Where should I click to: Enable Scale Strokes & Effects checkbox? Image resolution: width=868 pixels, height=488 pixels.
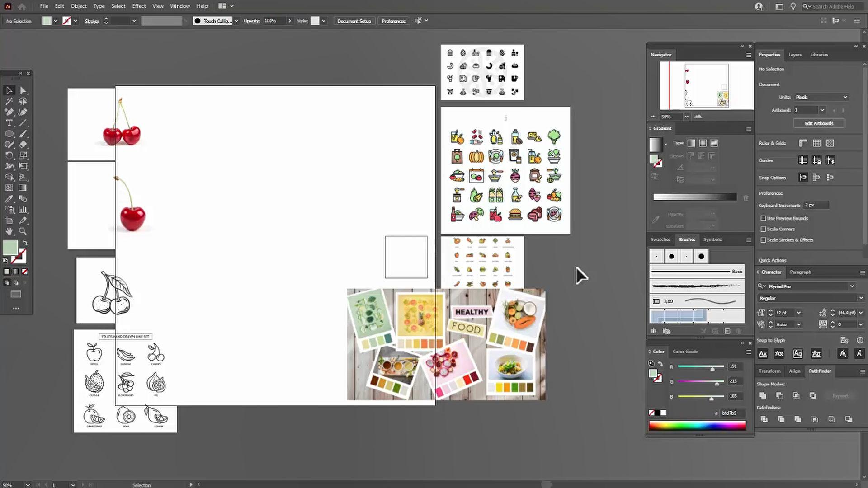(x=764, y=240)
